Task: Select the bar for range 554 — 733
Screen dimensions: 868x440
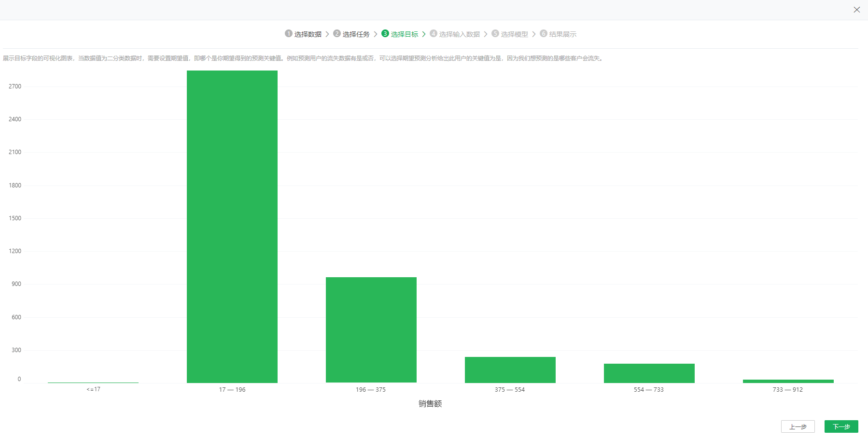Action: (x=649, y=373)
